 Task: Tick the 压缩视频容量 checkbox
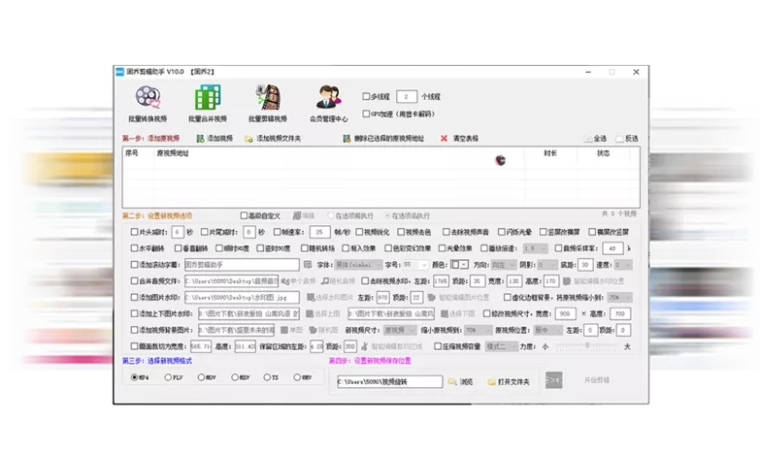pos(438,346)
